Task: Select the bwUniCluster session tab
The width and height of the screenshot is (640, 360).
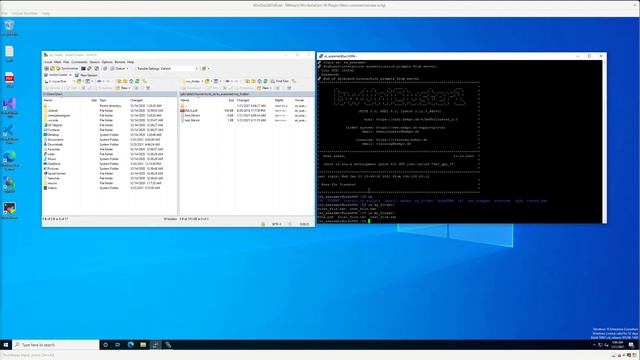Action: tap(58, 75)
